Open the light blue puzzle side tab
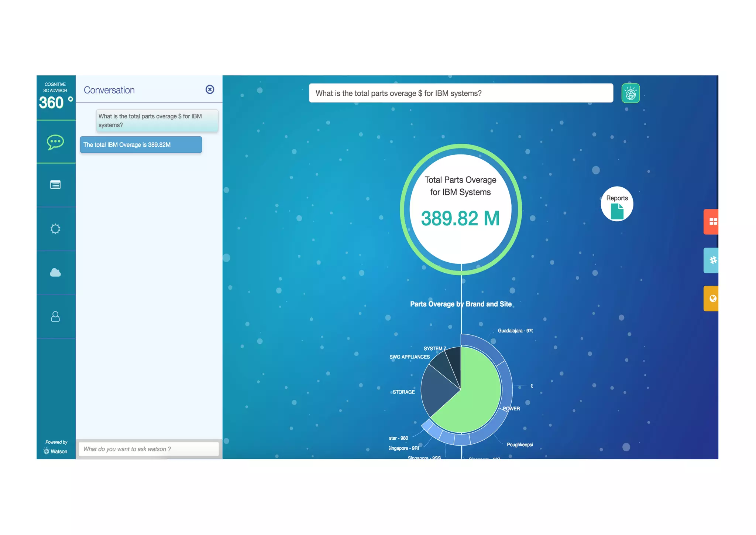This screenshot has height=535, width=756. (712, 260)
